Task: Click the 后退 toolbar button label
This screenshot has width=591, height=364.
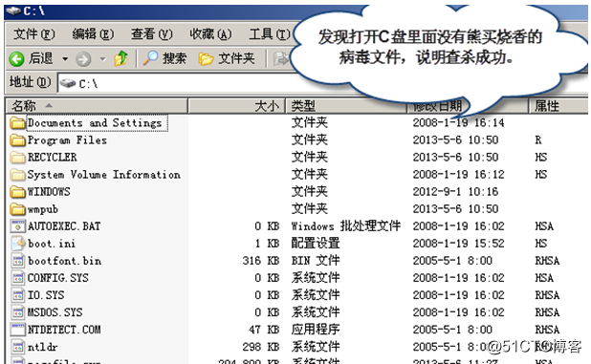Action: [x=41, y=58]
